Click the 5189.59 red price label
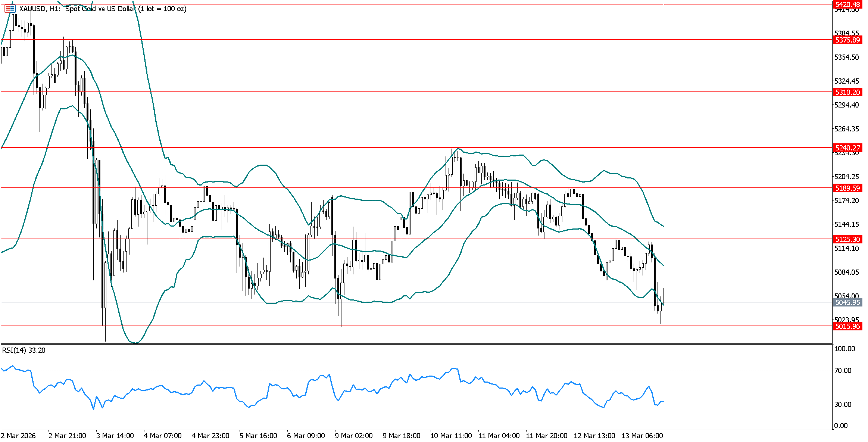This screenshot has width=868, height=442. [847, 188]
